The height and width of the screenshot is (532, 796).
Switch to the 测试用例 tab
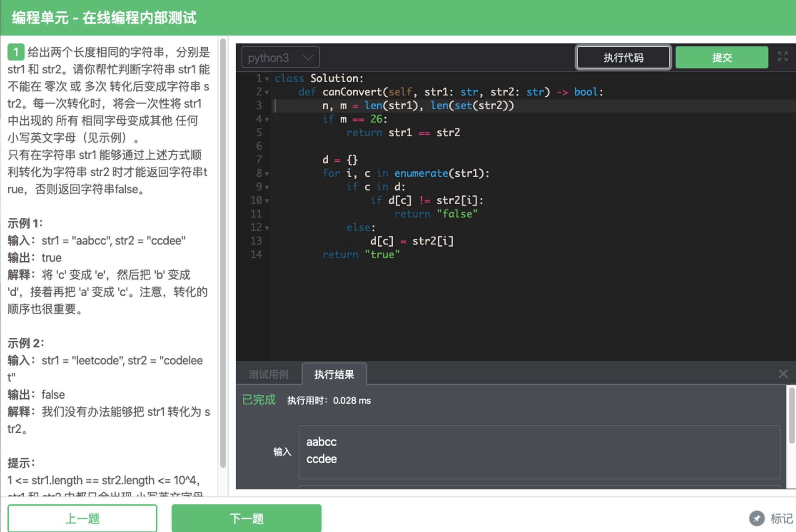tap(269, 374)
